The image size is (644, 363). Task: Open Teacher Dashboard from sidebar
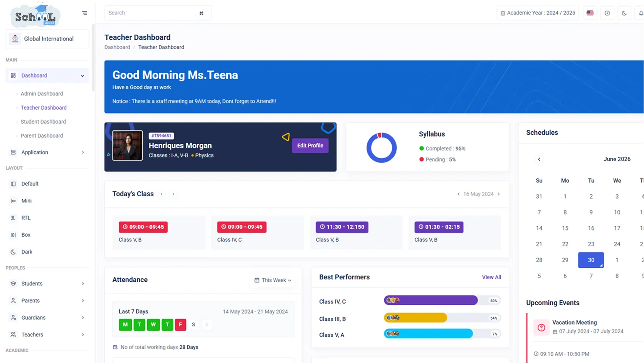(x=44, y=108)
